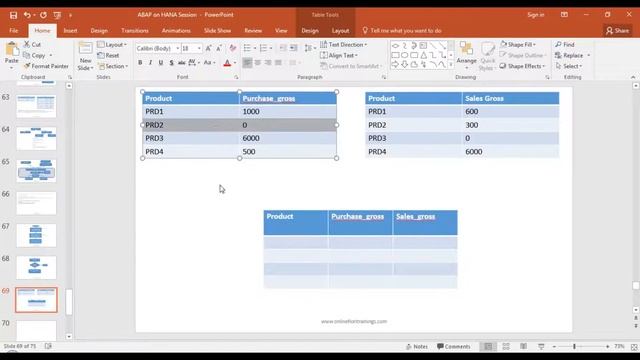The width and height of the screenshot is (640, 360).
Task: Switch to the Animations tab
Action: 176,31
